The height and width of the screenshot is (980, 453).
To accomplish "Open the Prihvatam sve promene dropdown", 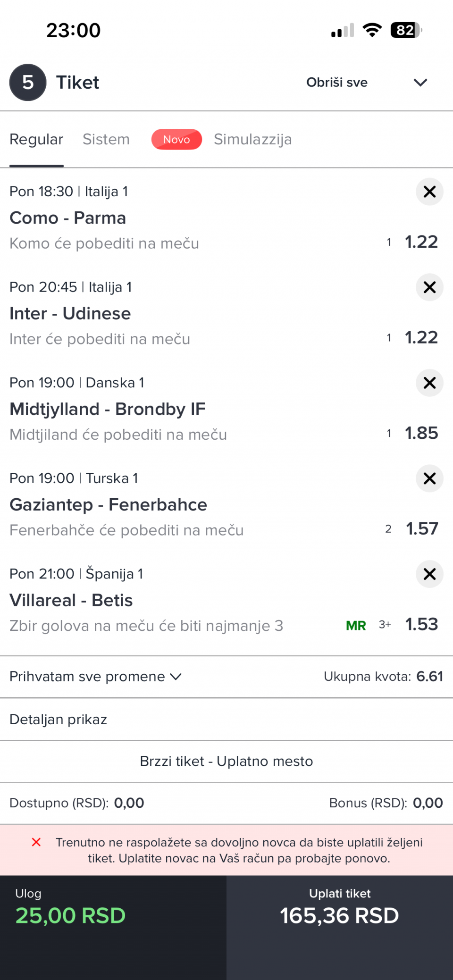I will (x=95, y=677).
